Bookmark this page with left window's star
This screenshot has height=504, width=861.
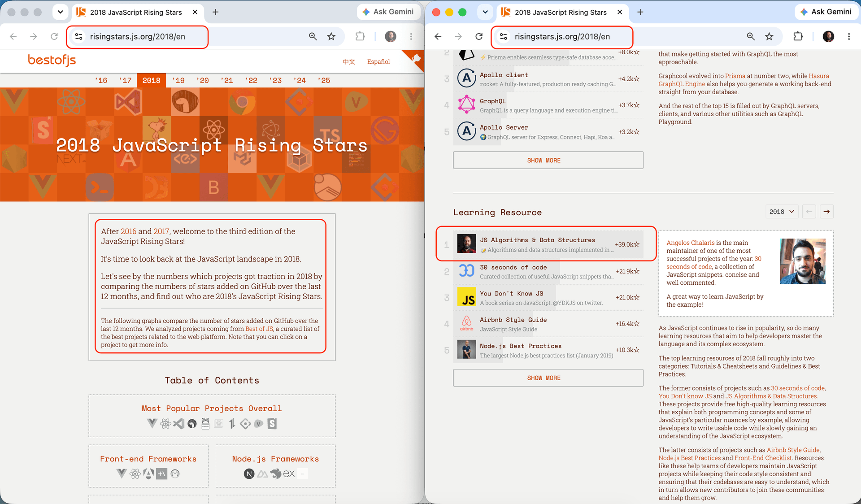pos(331,37)
